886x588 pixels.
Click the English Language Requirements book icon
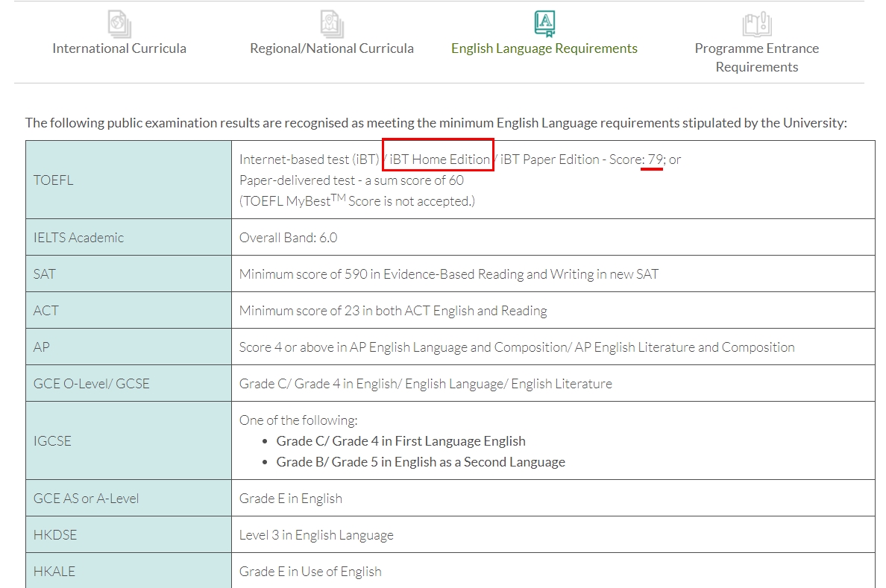tap(544, 24)
